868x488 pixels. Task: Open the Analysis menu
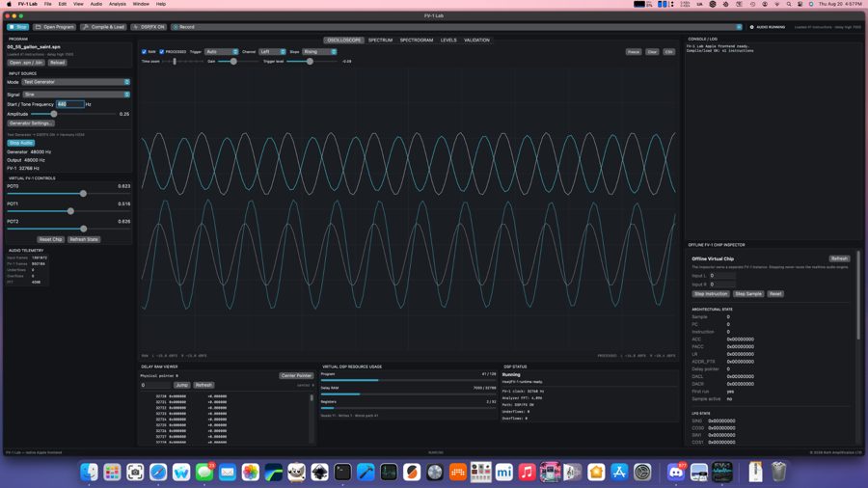click(118, 4)
